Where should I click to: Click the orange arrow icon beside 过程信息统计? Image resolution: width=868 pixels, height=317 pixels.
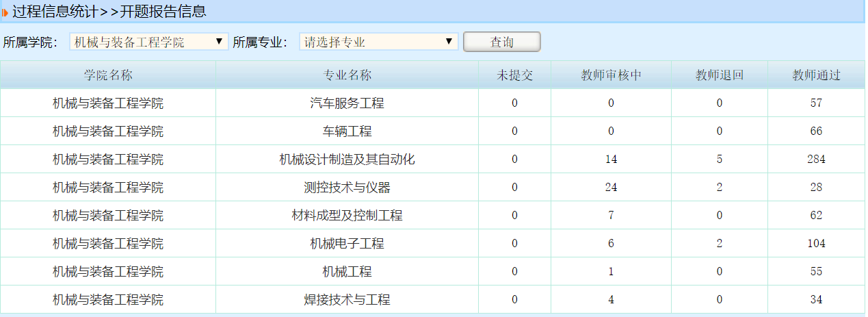coord(5,12)
